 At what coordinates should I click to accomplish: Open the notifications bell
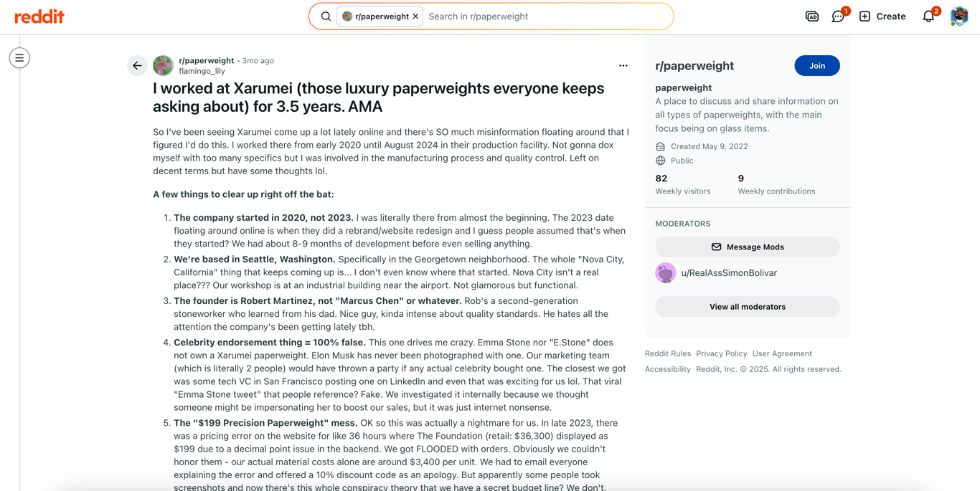pyautogui.click(x=928, y=16)
